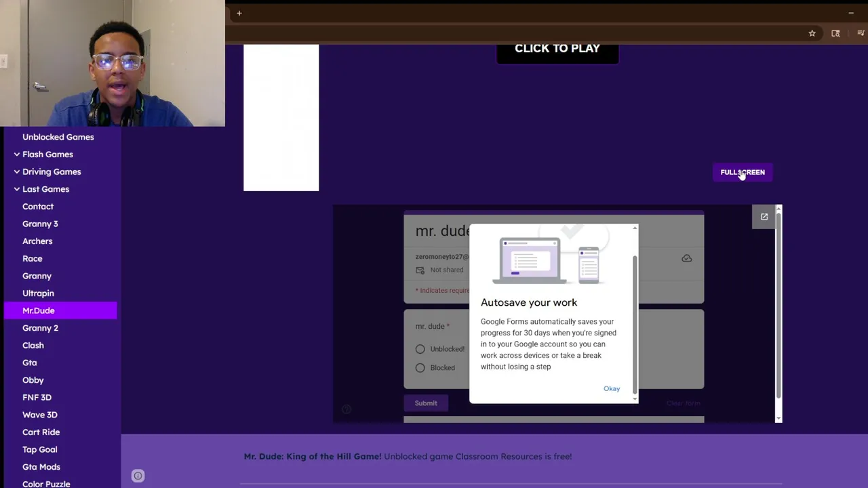
Task: Click the Granny entry in sidebar
Action: click(x=37, y=276)
